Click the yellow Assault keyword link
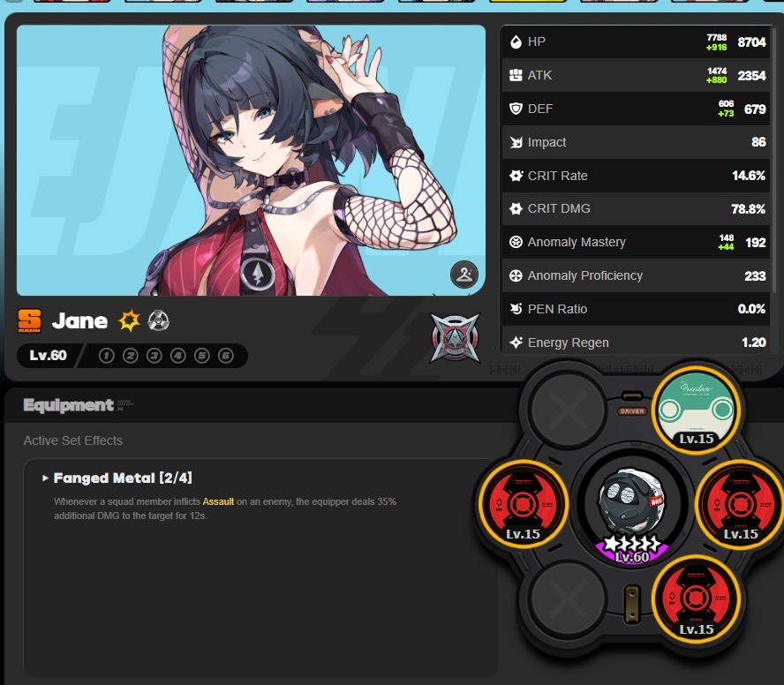This screenshot has width=784, height=685. [218, 501]
